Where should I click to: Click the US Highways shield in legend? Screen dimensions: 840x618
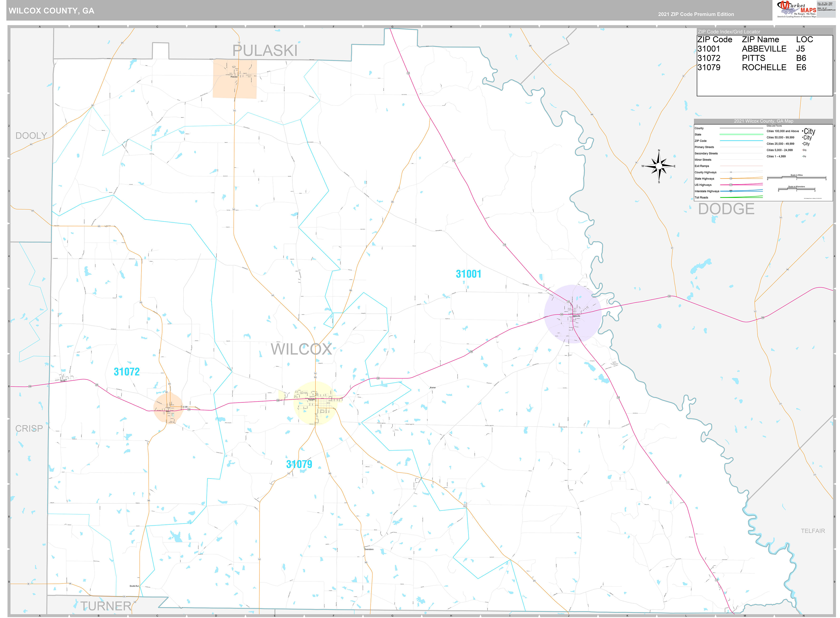tap(731, 185)
